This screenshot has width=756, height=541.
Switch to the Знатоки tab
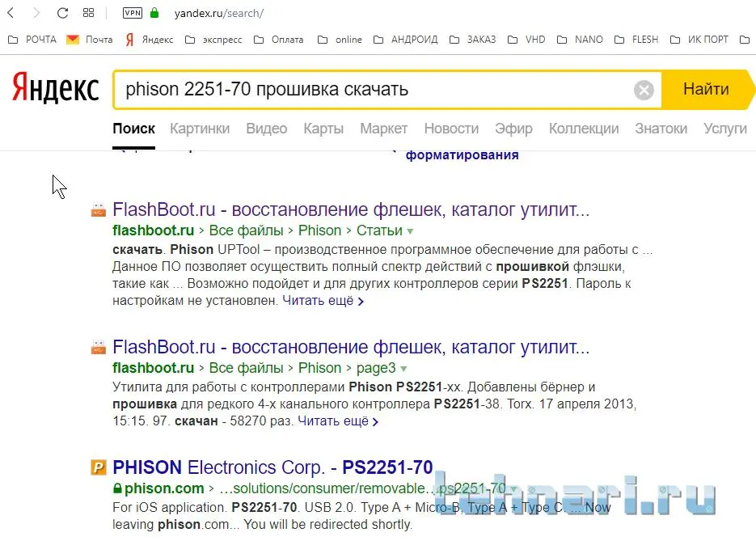click(x=661, y=129)
